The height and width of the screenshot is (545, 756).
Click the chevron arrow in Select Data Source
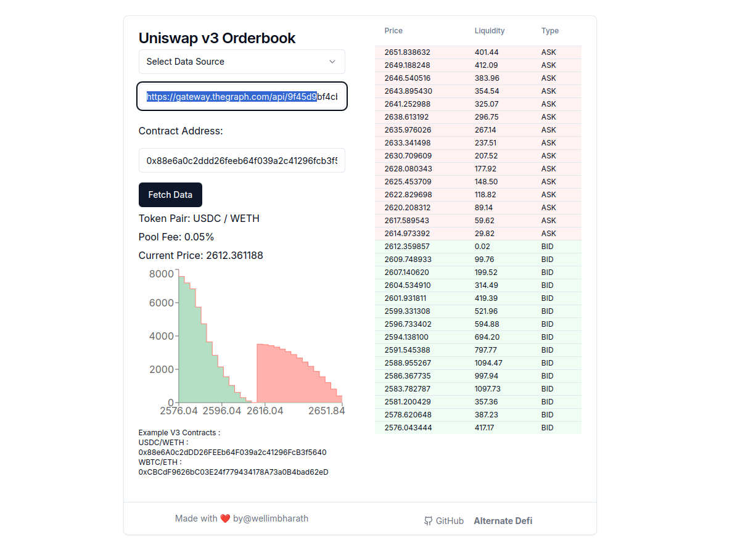[332, 62]
